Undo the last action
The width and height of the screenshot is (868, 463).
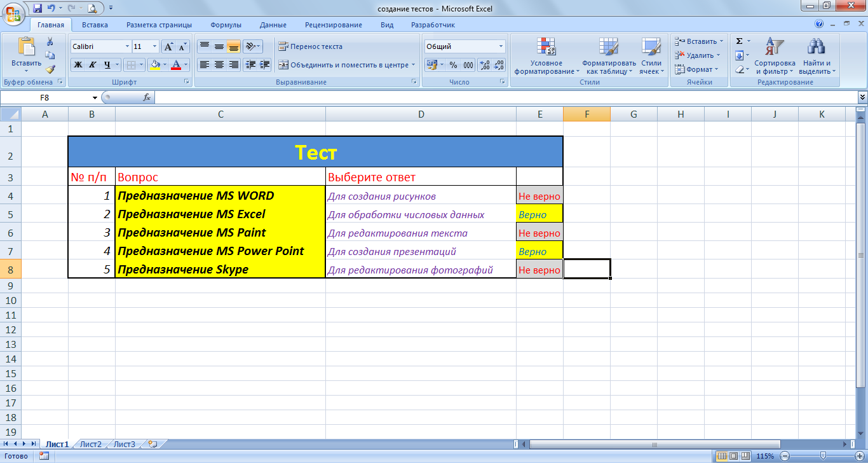click(51, 8)
